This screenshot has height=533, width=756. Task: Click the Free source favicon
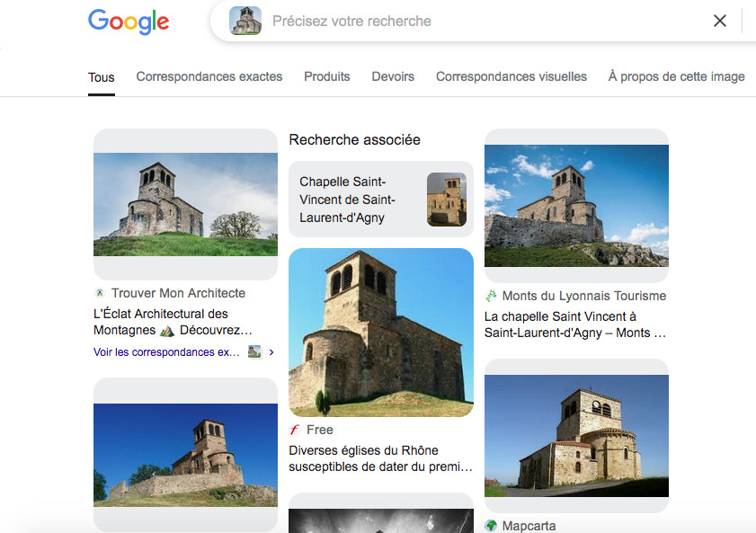click(x=295, y=430)
